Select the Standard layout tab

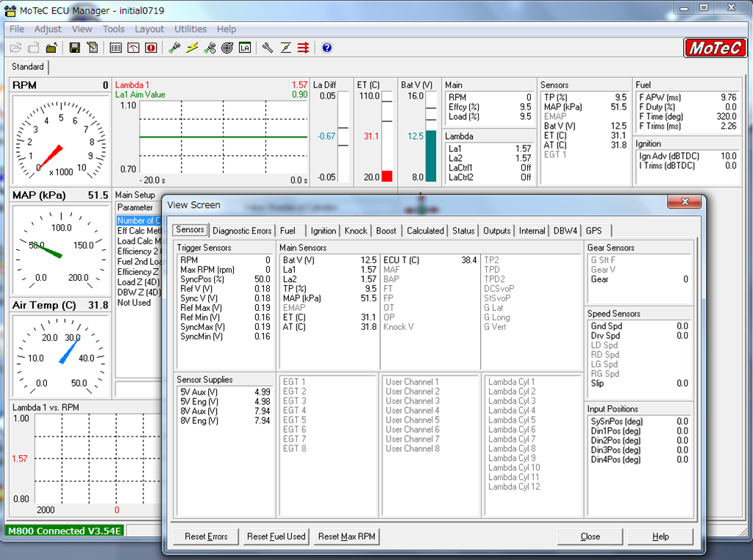click(x=28, y=67)
